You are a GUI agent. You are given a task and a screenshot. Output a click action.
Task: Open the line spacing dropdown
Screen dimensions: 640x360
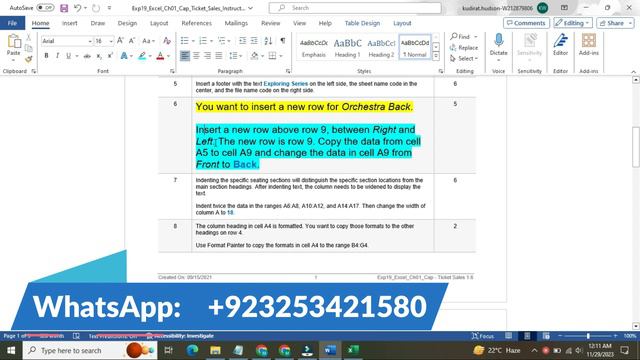click(236, 56)
